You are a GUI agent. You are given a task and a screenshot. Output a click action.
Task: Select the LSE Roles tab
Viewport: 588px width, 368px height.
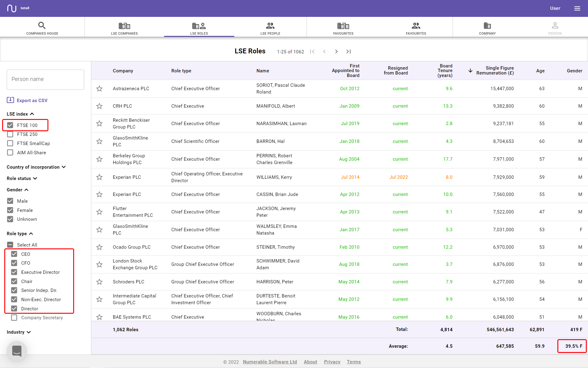tap(199, 28)
